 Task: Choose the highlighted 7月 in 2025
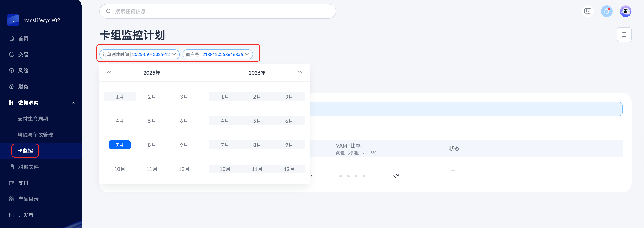120,145
